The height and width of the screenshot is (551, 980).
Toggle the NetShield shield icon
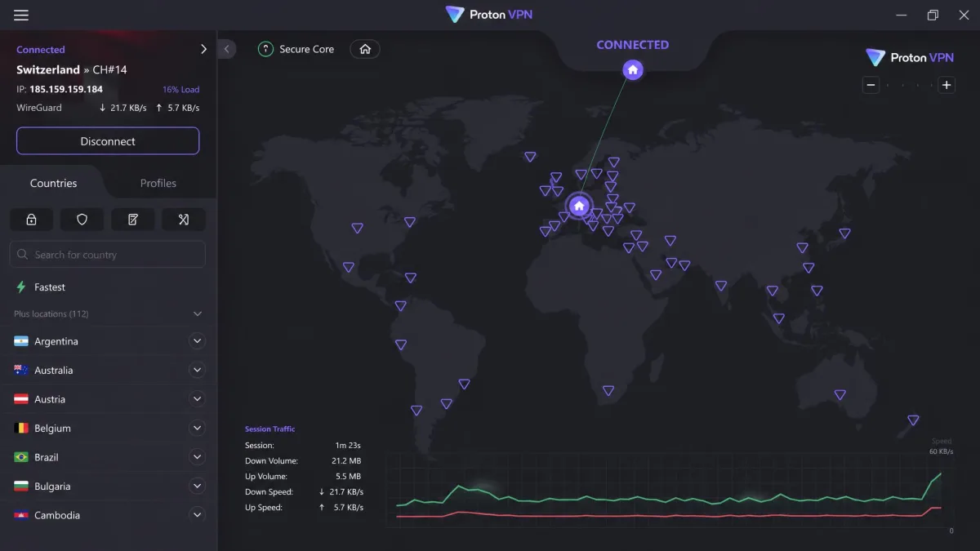(x=82, y=219)
